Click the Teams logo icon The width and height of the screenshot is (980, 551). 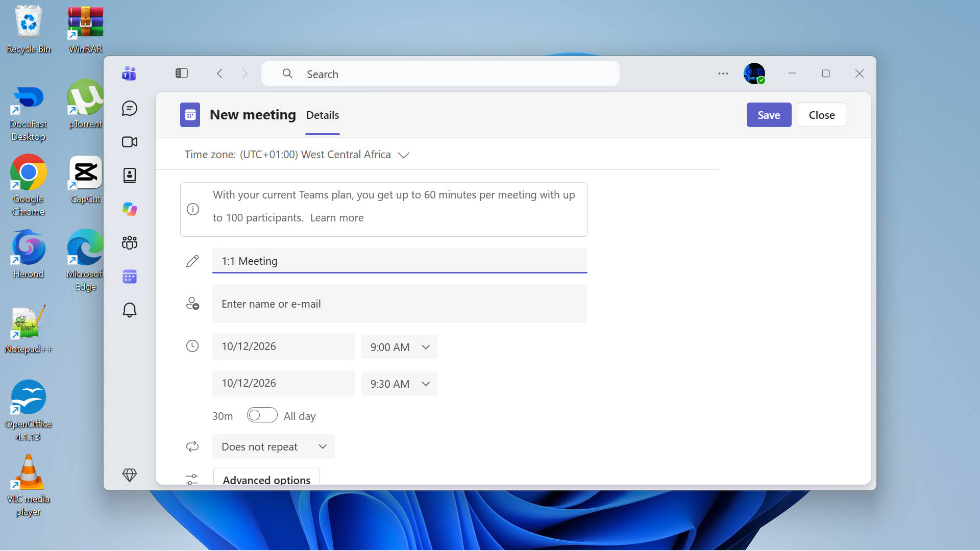tap(129, 73)
